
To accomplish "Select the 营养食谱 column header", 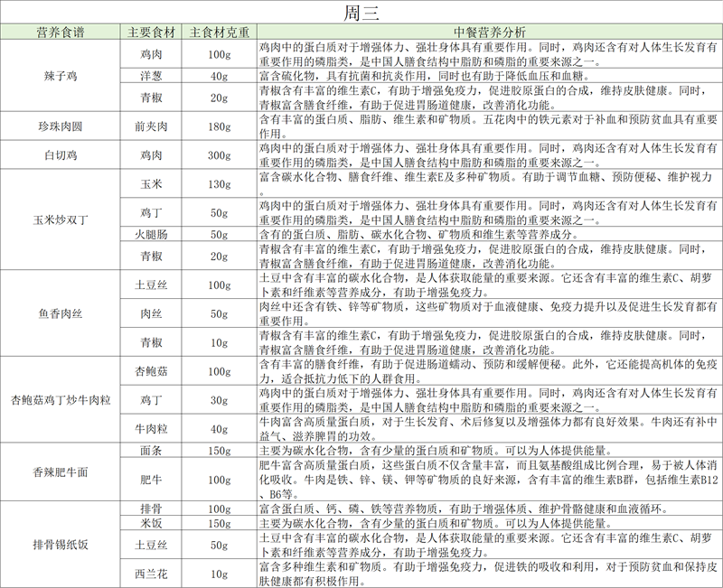I will point(61,33).
